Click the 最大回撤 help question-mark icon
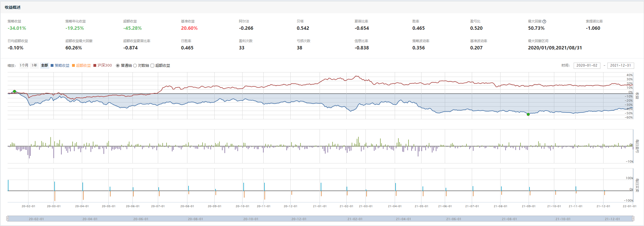 (x=544, y=21)
